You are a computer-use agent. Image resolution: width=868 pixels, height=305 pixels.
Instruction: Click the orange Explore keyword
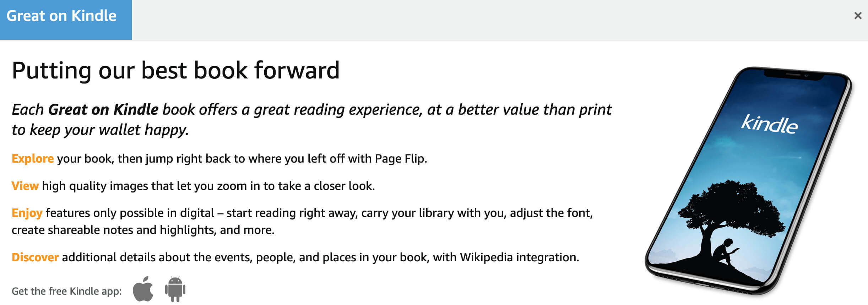click(33, 158)
